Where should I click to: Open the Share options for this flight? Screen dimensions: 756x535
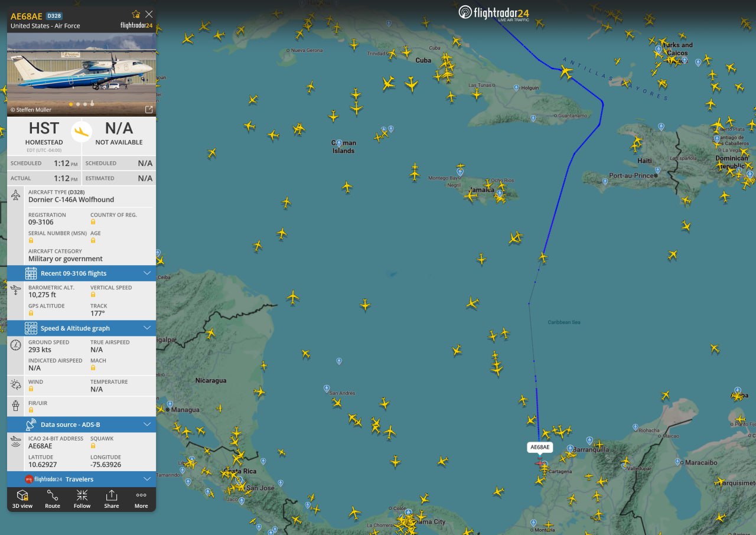click(111, 500)
